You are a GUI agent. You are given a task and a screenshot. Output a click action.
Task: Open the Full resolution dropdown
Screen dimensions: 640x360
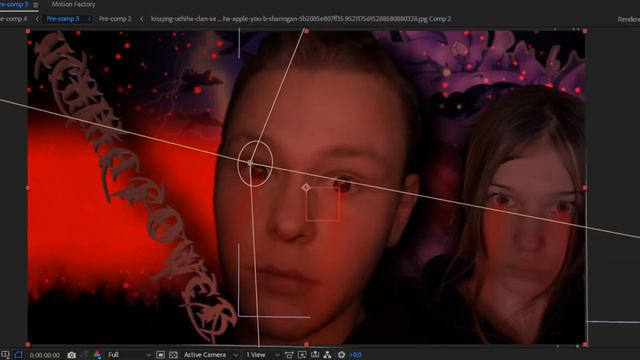[129, 355]
